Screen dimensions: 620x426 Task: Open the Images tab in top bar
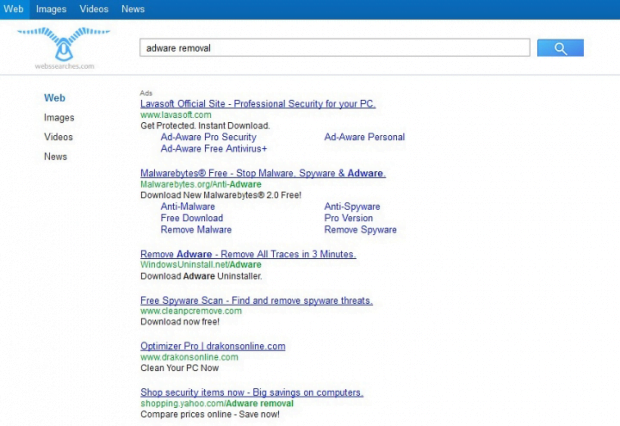point(51,9)
